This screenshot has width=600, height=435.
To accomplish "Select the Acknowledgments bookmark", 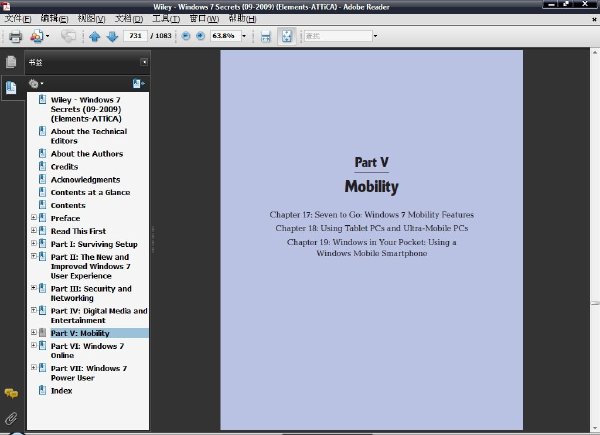I will 85,180.
